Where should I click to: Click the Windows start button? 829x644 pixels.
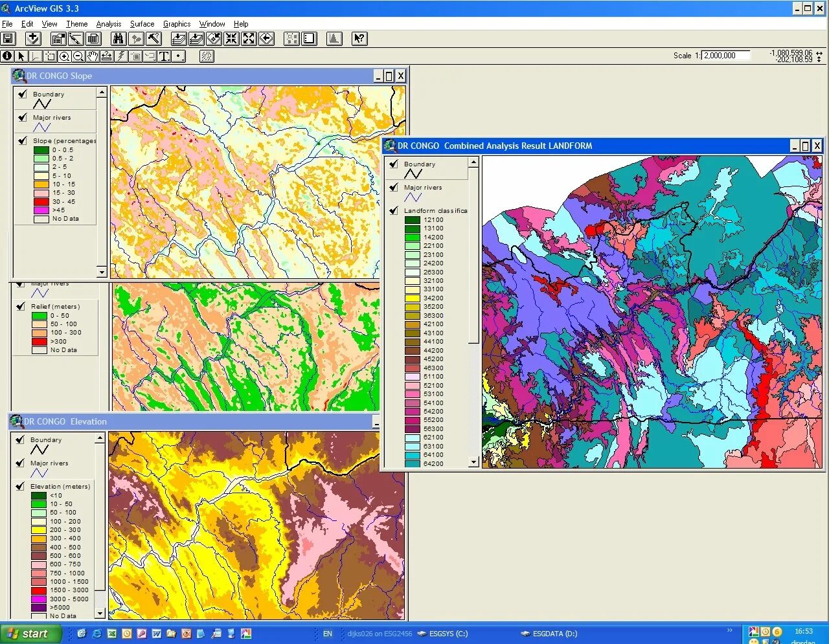tap(30, 634)
